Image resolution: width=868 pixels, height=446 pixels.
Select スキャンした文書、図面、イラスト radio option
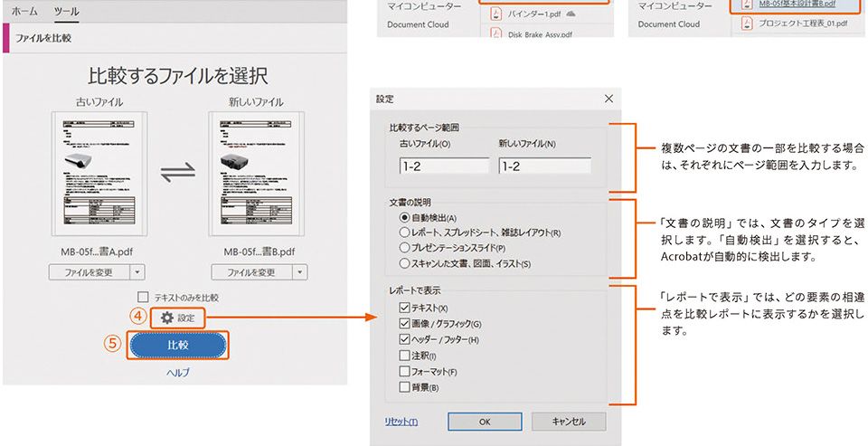tap(404, 264)
